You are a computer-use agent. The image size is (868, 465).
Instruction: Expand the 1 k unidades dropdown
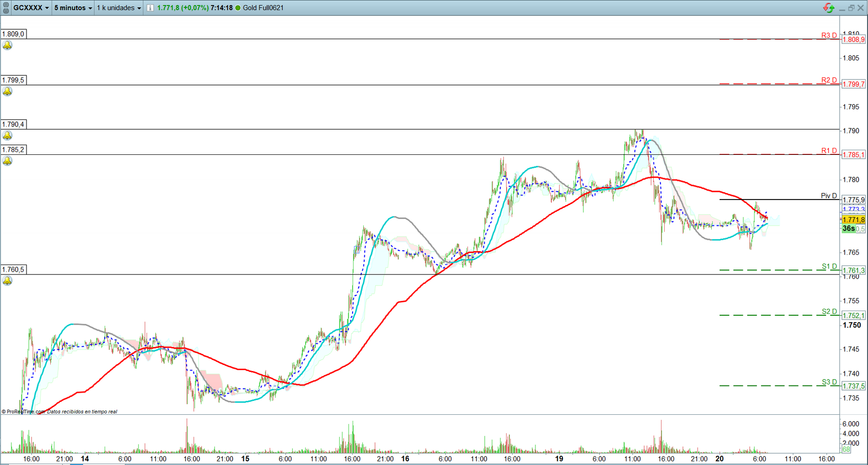[x=119, y=8]
